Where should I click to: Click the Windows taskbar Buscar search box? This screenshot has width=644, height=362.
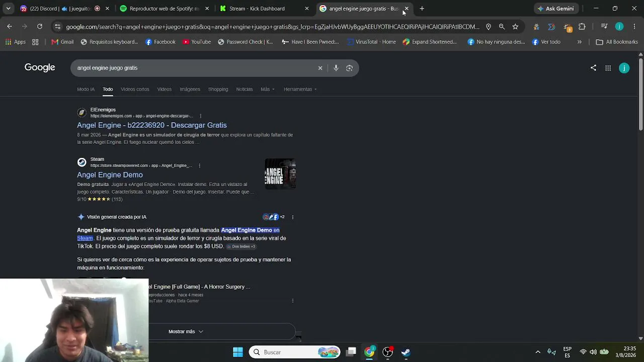pos(294,352)
